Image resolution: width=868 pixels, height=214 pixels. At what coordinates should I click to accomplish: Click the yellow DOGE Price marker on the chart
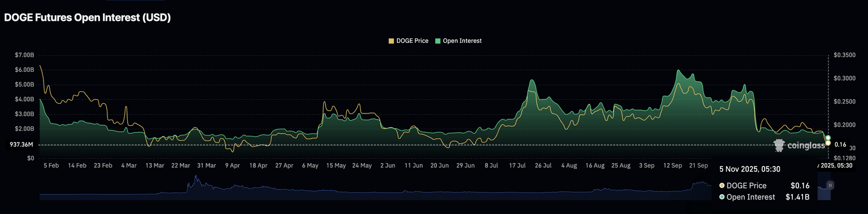pos(828,143)
